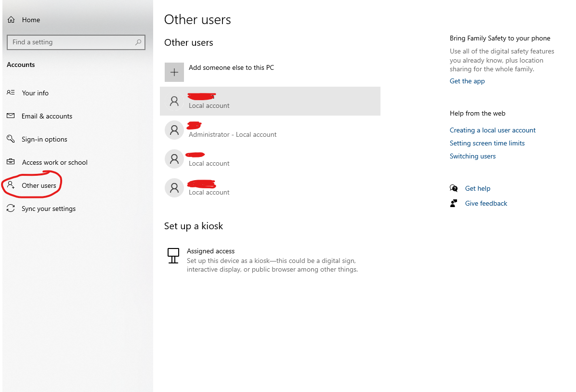Click the Give feedback link
Viewport: 576px width, 392px height.
pos(485,204)
